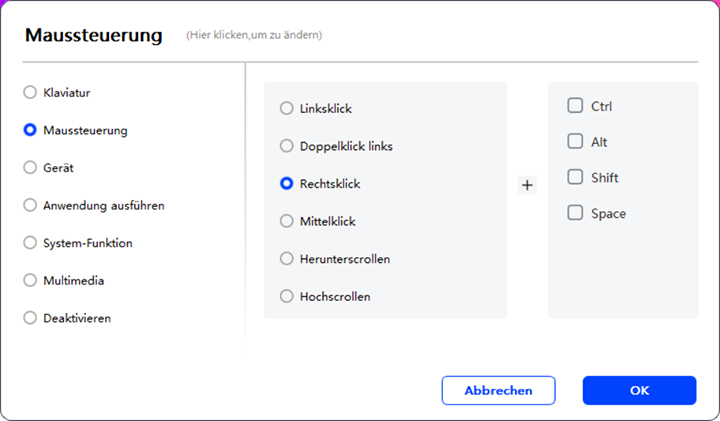The image size is (720, 421).
Task: Select Mittelklick mouse action
Action: [287, 221]
